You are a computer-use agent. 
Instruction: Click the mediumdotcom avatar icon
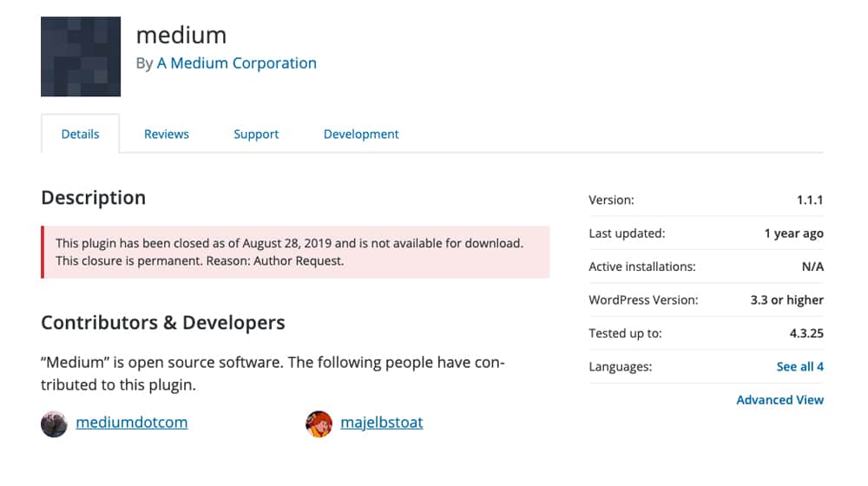coord(54,424)
